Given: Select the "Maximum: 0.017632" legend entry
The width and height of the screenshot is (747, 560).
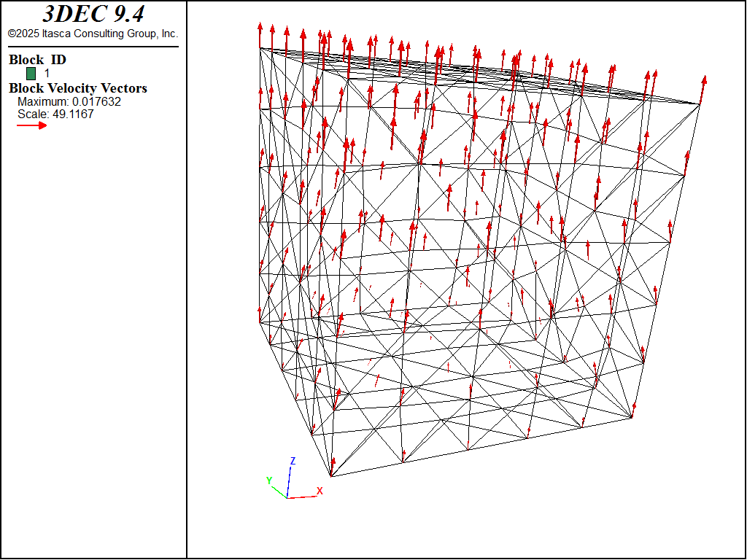Looking at the screenshot, I should point(69,102).
